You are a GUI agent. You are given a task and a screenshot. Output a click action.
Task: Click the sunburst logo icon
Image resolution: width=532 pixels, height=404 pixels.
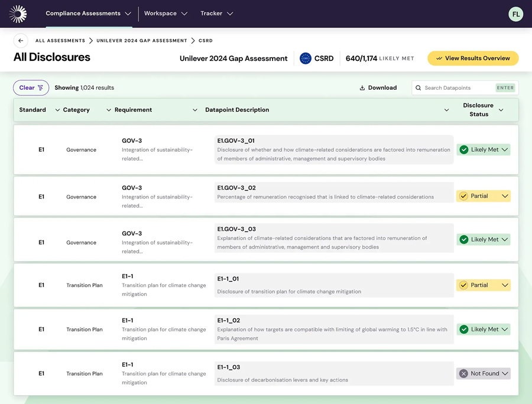click(18, 14)
